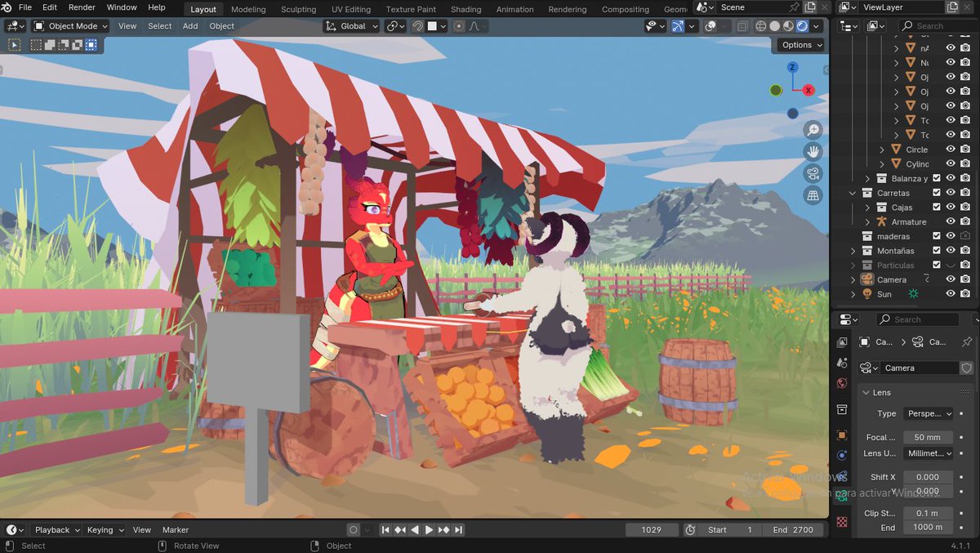
Task: Open the Playback dropdown in timeline
Action: (57, 530)
